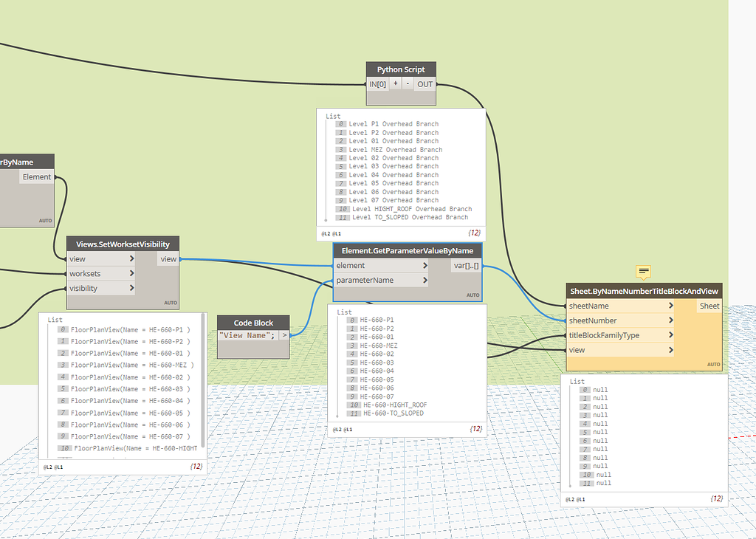
Task: Expand the titleBlockFamilyType port chevron
Action: pos(671,335)
